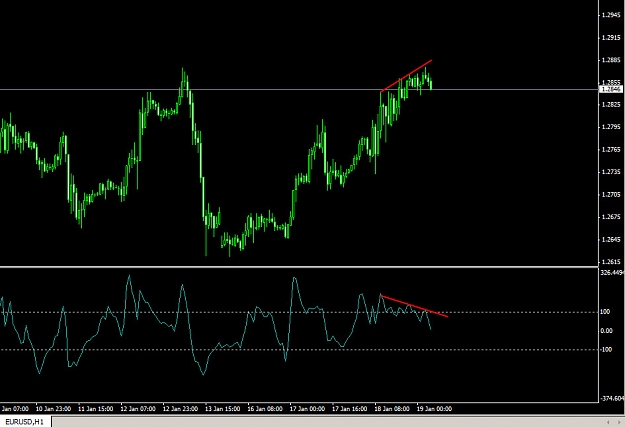Viewport: 625px width, 427px height.
Task: Click the 12 Jan 07:00 time label
Action: [138, 409]
